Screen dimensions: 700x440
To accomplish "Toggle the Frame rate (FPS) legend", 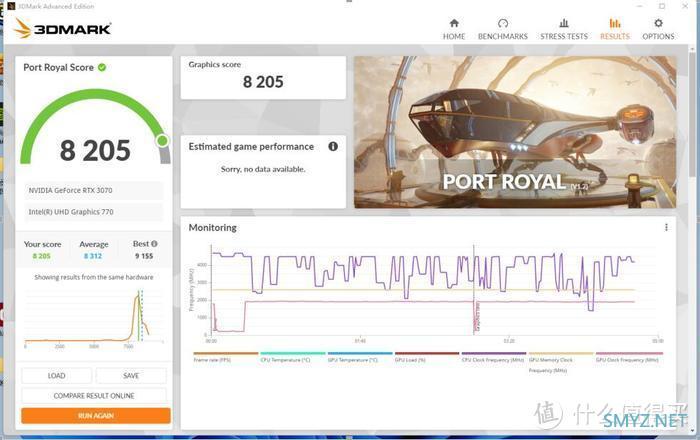I will point(225,357).
